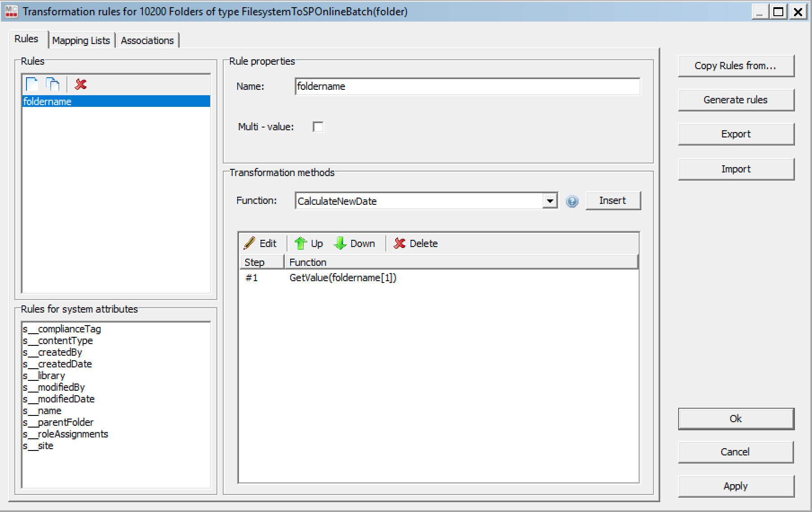Expand the Function dropdown list
This screenshot has height=512, width=812.
coord(550,201)
